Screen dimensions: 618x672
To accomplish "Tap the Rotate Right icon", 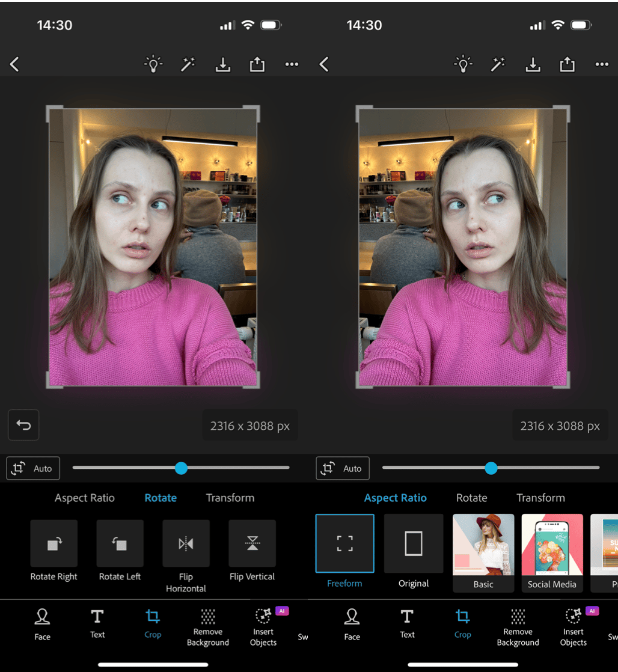I will [x=54, y=544].
